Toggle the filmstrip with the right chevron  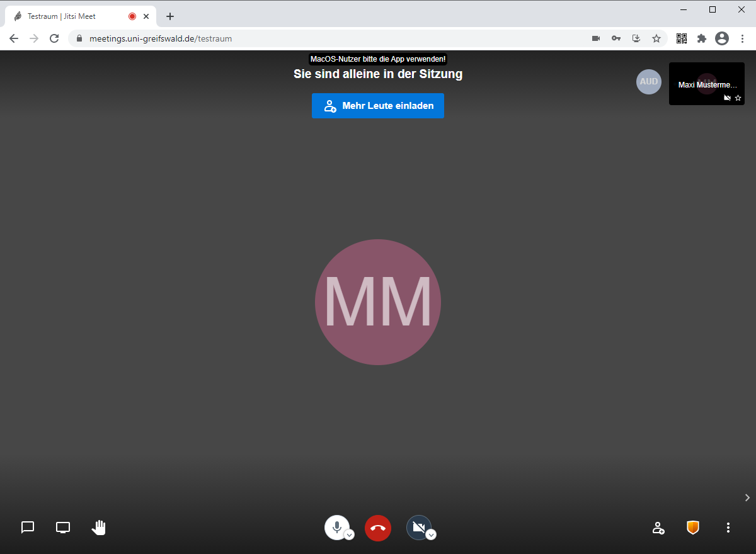747,497
